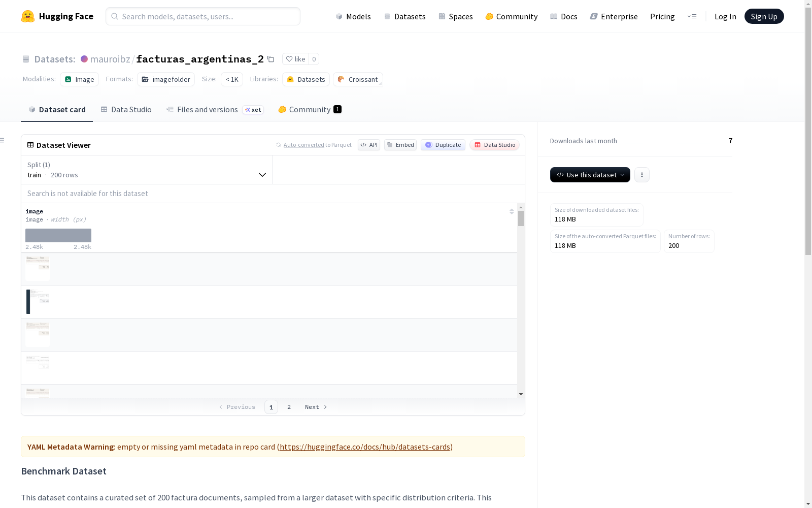
Task: Click the dataset viewer table scrollbar
Action: pyautogui.click(x=521, y=218)
